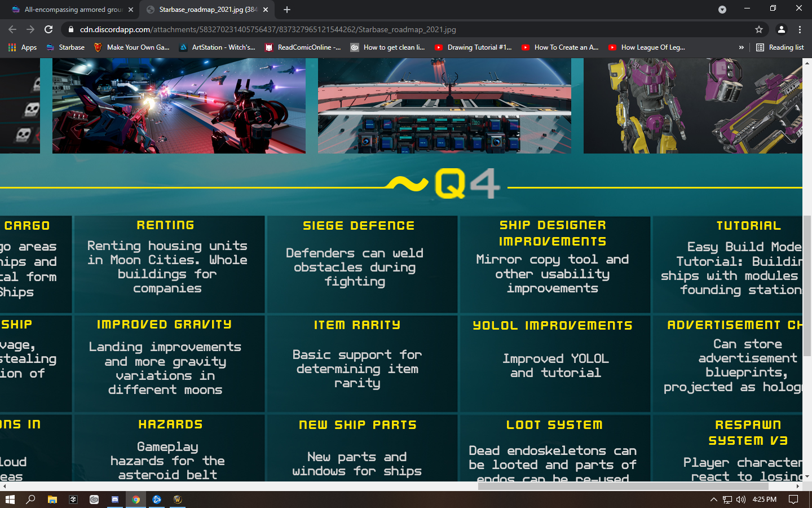Reload the page with the refresh icon
Image resolution: width=812 pixels, height=508 pixels.
pyautogui.click(x=48, y=29)
